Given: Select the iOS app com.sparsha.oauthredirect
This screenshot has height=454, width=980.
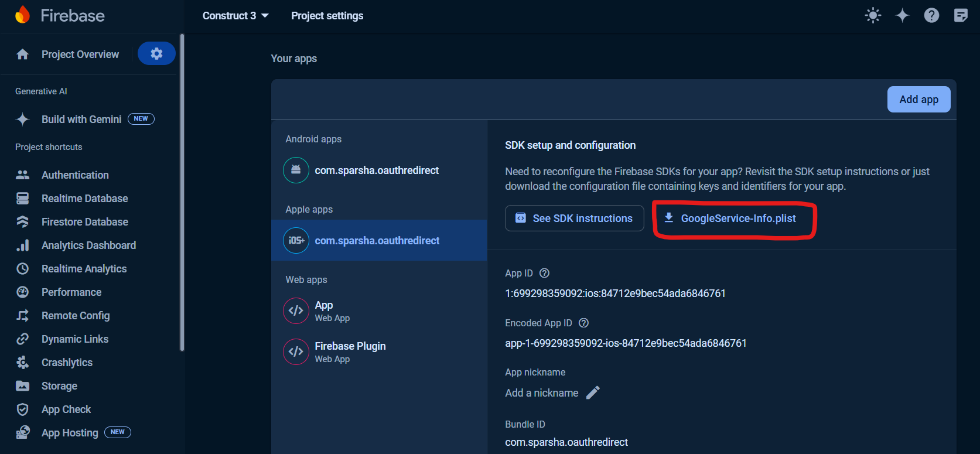Looking at the screenshot, I should 377,241.
